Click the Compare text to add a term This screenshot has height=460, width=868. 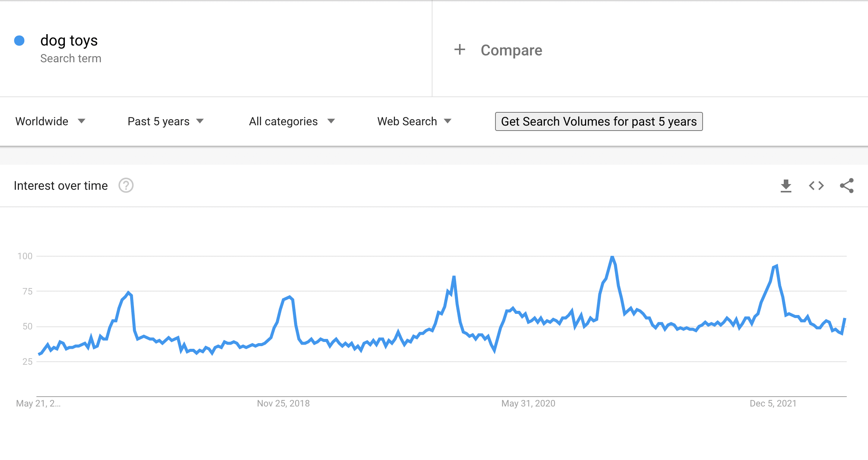point(511,50)
